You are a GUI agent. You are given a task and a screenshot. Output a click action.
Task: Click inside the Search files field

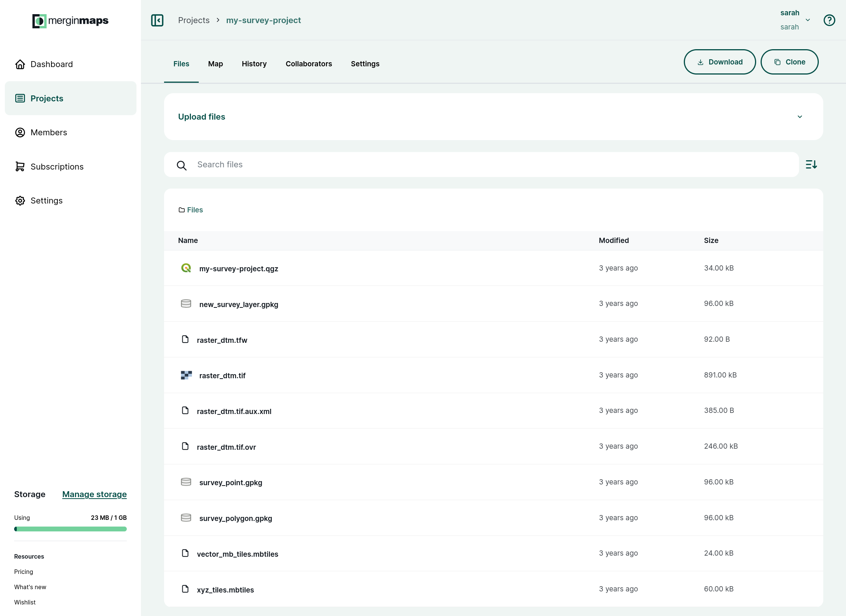[x=336, y=164]
